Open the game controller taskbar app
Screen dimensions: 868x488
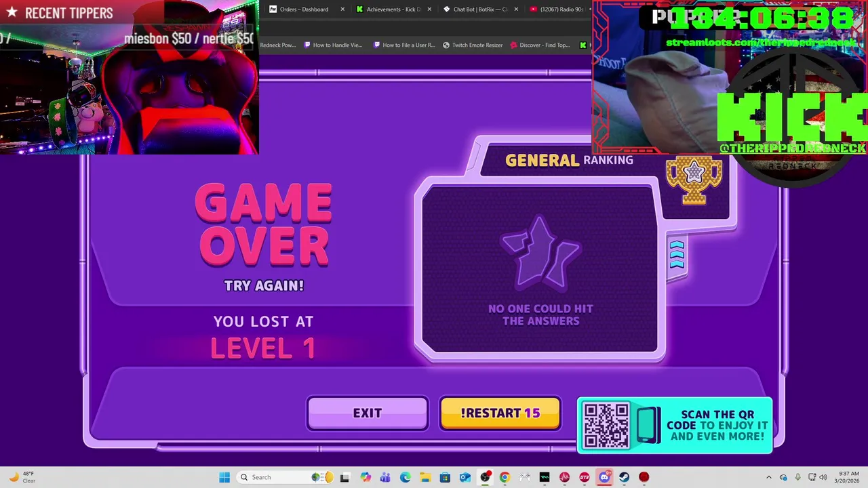[x=524, y=477]
